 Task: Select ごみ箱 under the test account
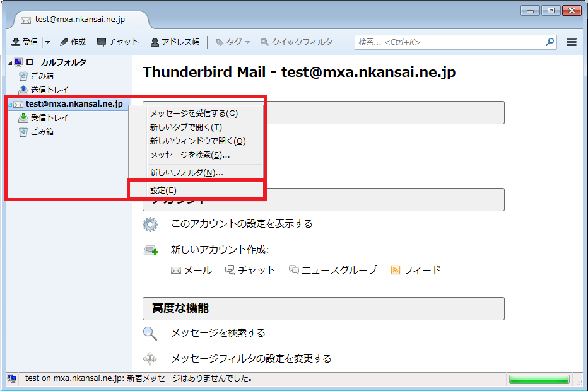pyautogui.click(x=42, y=132)
